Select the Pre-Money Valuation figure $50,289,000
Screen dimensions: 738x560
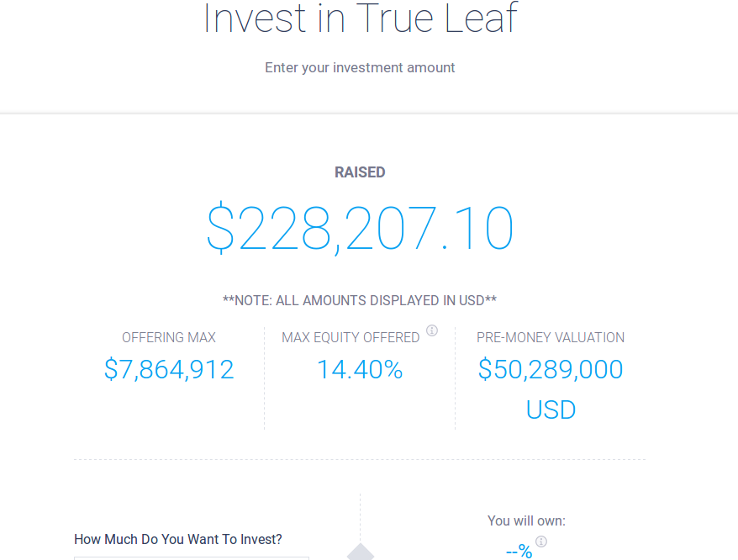pos(551,369)
